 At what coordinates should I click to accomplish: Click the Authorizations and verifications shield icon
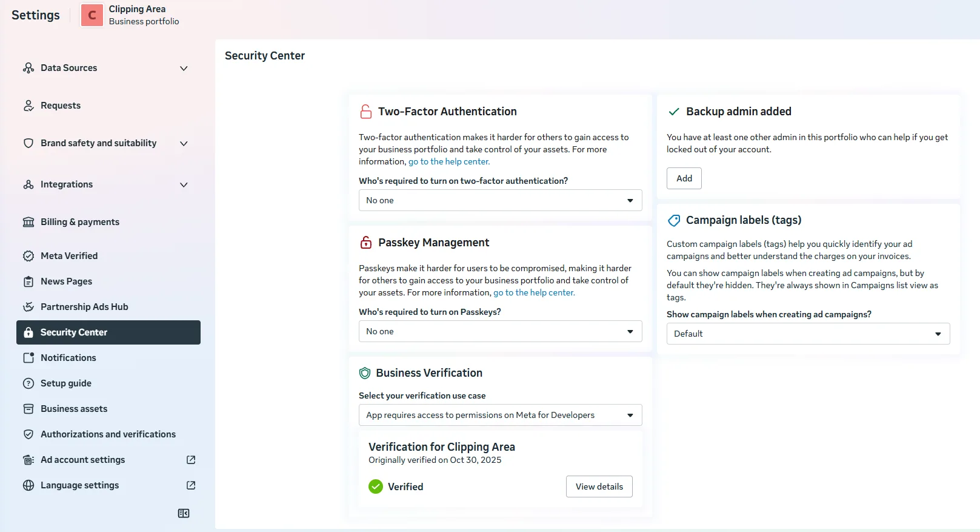pyautogui.click(x=28, y=434)
